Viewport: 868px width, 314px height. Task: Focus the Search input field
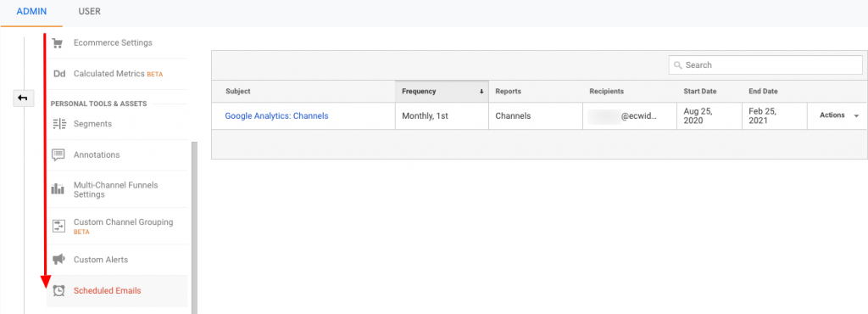(765, 65)
